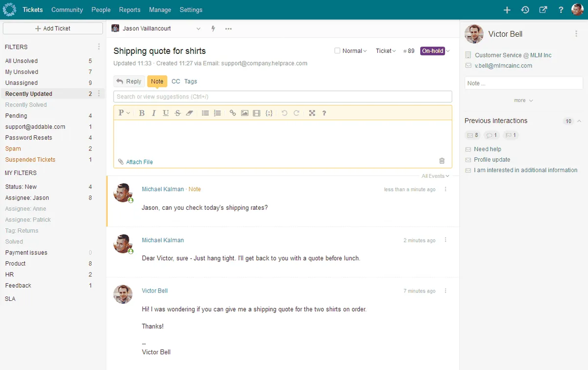Click the redo arrow in editor

pyautogui.click(x=296, y=113)
